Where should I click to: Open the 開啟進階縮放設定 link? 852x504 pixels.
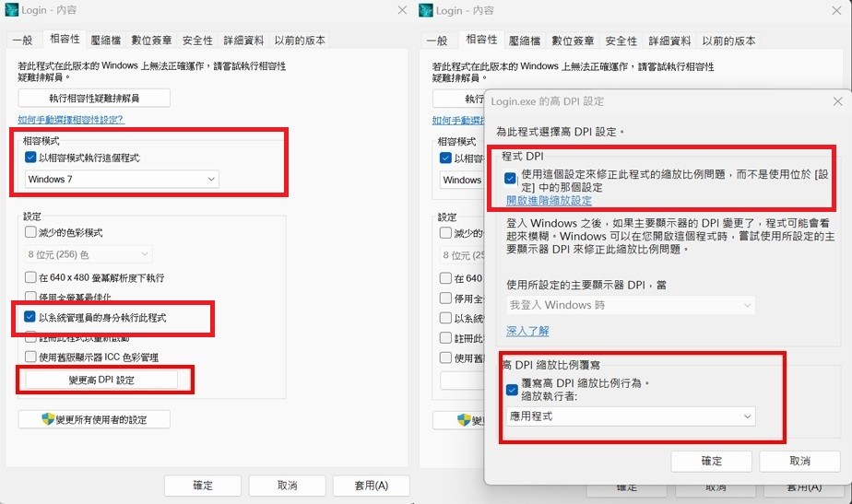[549, 200]
